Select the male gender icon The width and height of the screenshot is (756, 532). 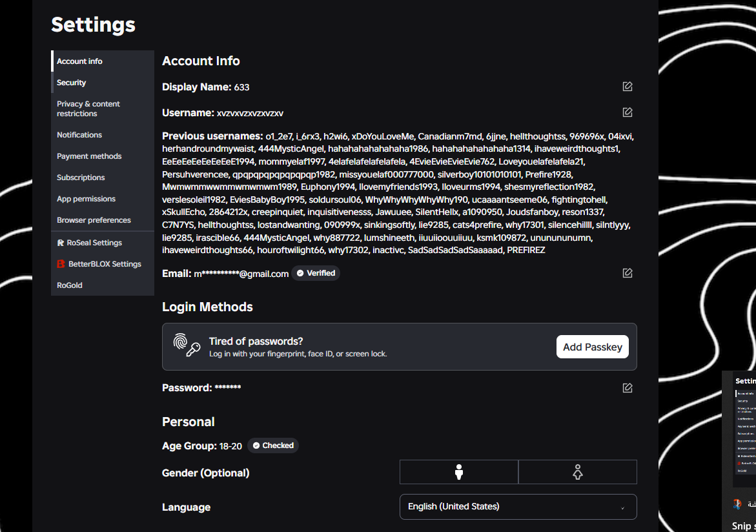click(x=458, y=472)
